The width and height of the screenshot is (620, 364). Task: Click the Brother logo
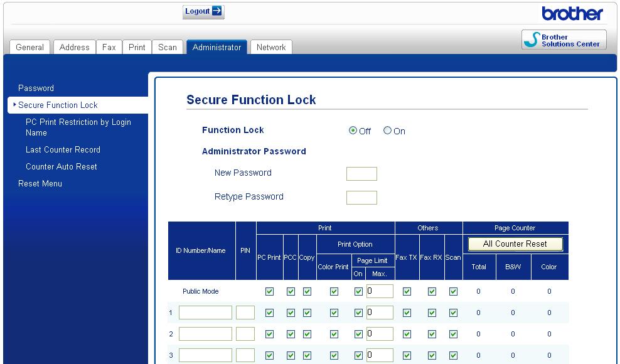572,13
